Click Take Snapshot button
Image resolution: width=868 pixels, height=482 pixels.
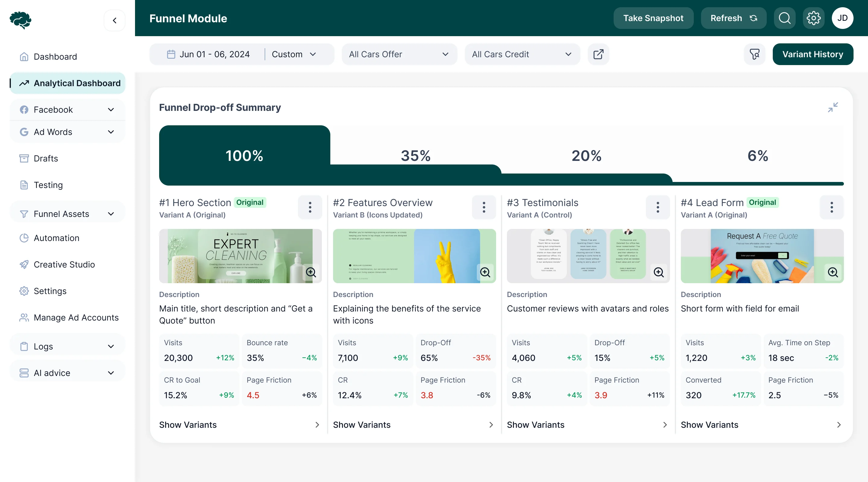653,18
